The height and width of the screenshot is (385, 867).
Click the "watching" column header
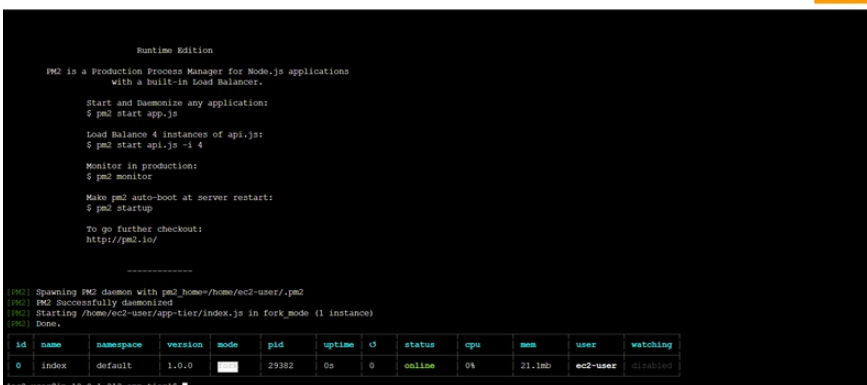coord(651,345)
